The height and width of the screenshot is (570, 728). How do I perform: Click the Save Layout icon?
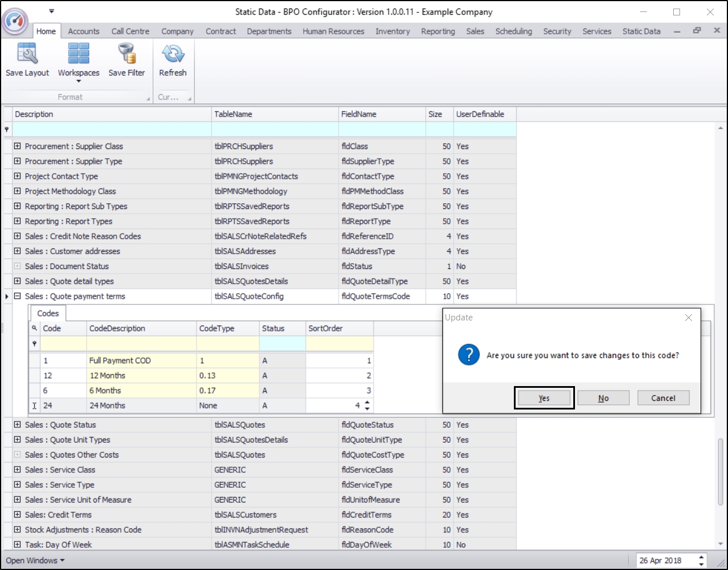coord(27,54)
